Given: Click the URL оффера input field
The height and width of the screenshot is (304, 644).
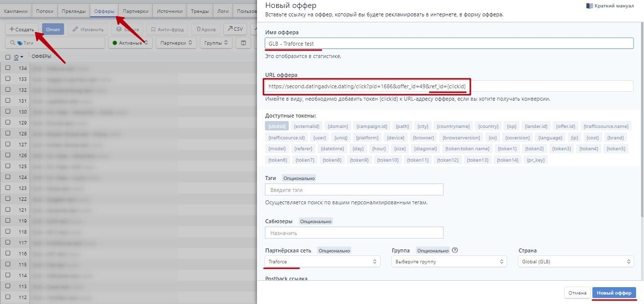Looking at the screenshot, I should pyautogui.click(x=449, y=86).
